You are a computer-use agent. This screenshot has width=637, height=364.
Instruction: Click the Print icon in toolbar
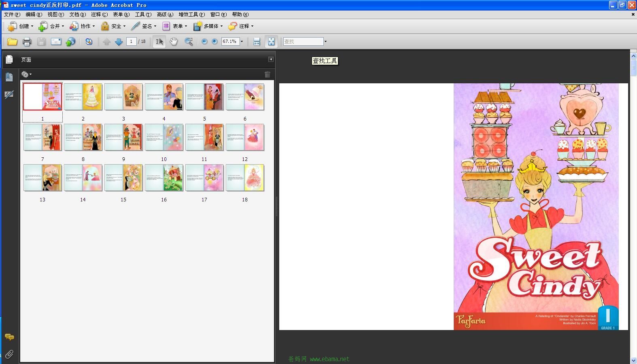(x=27, y=41)
